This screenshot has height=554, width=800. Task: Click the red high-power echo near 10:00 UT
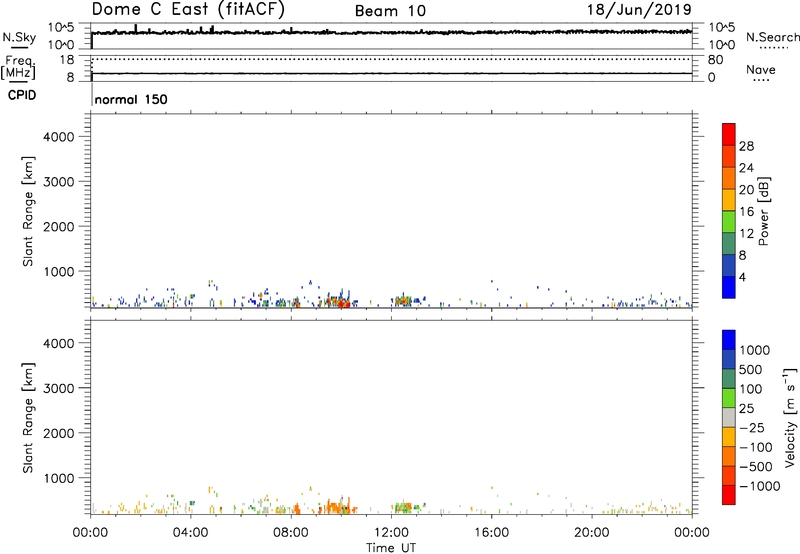click(x=343, y=304)
